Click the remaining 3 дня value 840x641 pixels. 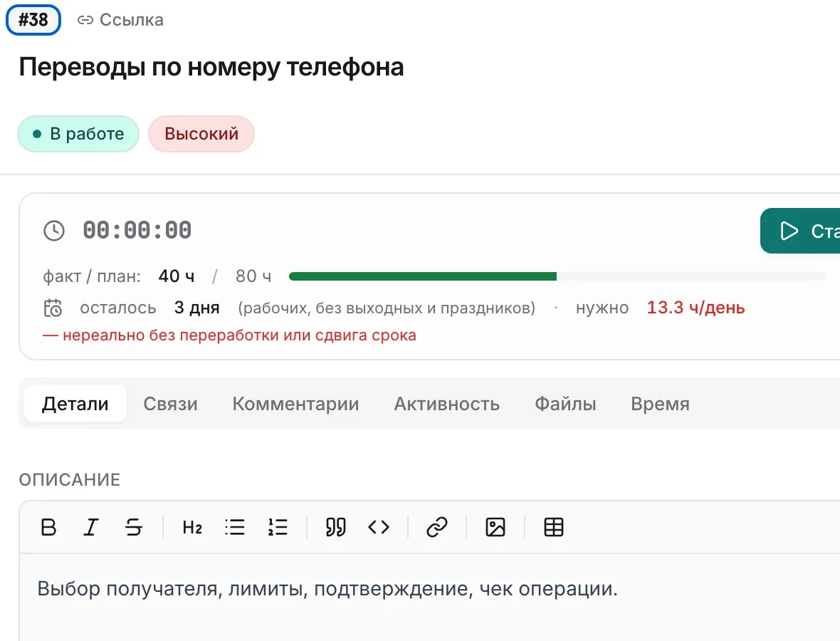coord(197,308)
